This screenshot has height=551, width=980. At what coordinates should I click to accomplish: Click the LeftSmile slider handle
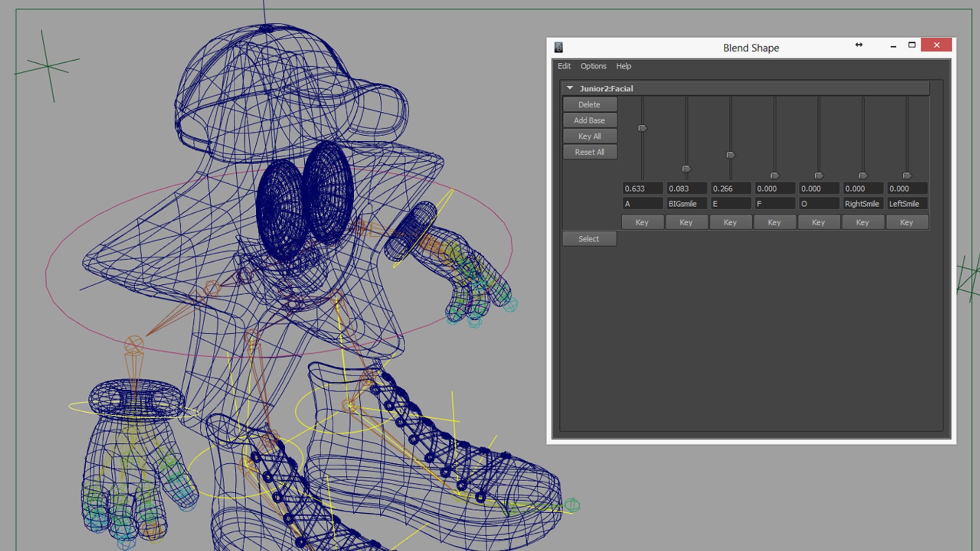(x=906, y=176)
